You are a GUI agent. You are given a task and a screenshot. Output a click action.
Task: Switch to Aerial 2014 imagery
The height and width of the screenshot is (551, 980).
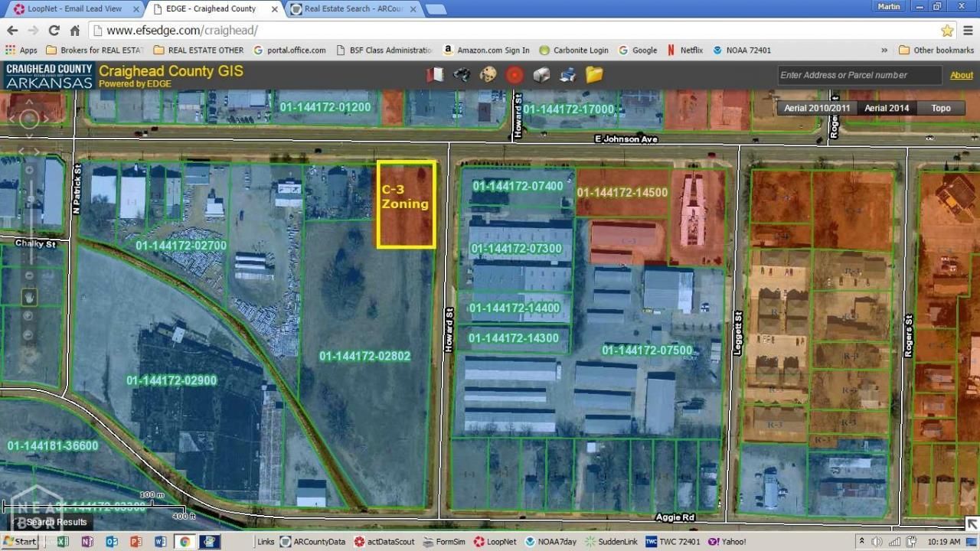click(887, 108)
